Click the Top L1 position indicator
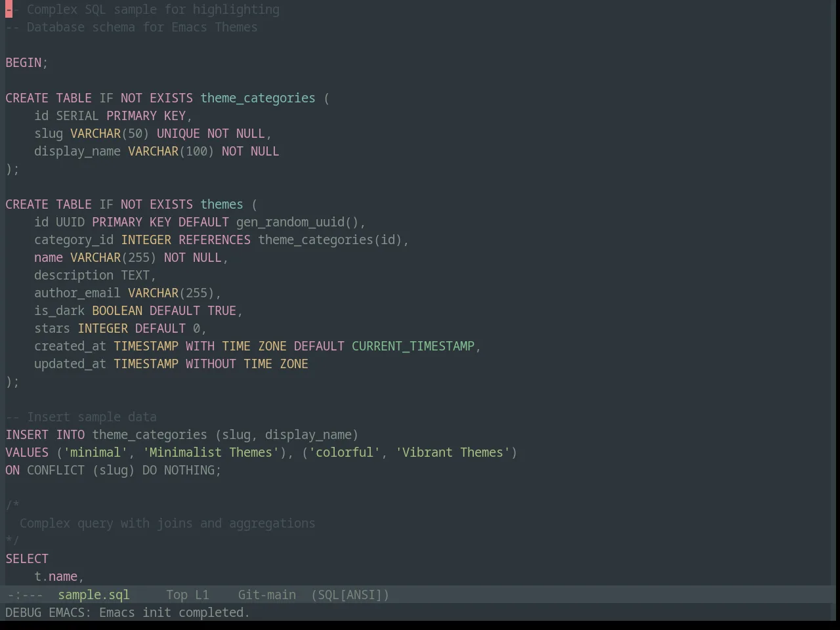This screenshot has width=840, height=630. click(x=188, y=595)
